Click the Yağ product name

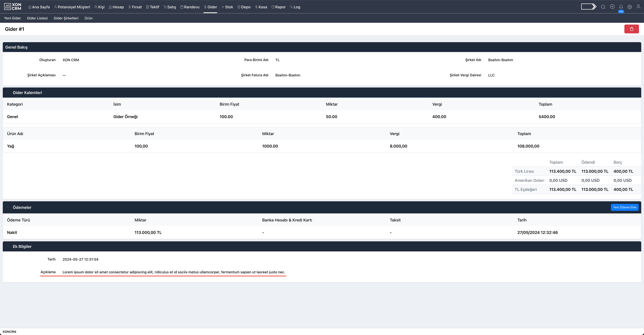click(10, 146)
